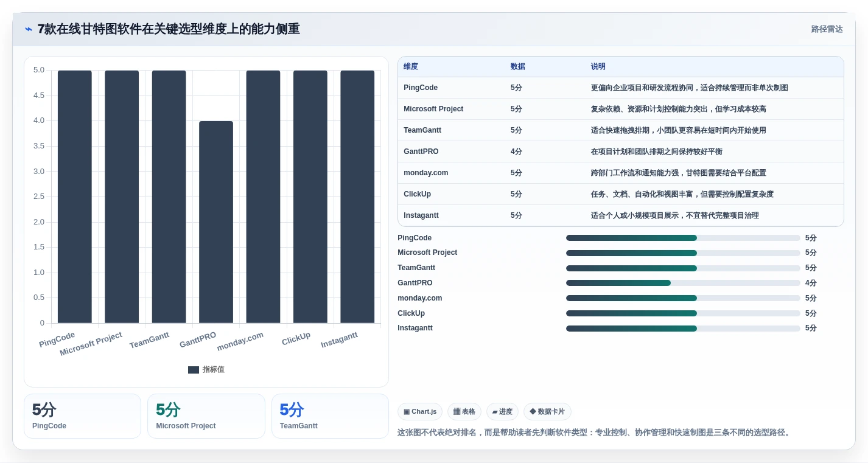Select the monday.com table row name

tap(426, 173)
